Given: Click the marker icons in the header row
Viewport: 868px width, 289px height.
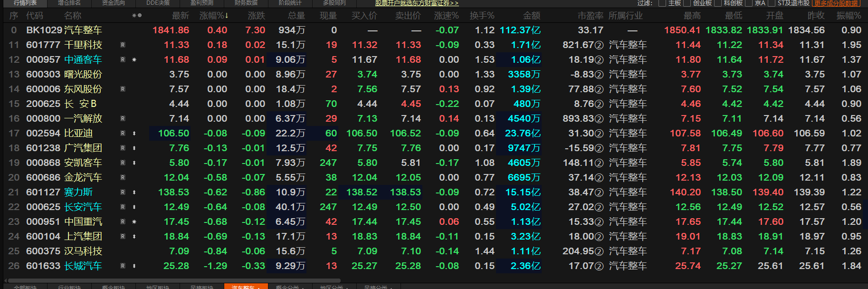Looking at the screenshot, I should (x=137, y=16).
